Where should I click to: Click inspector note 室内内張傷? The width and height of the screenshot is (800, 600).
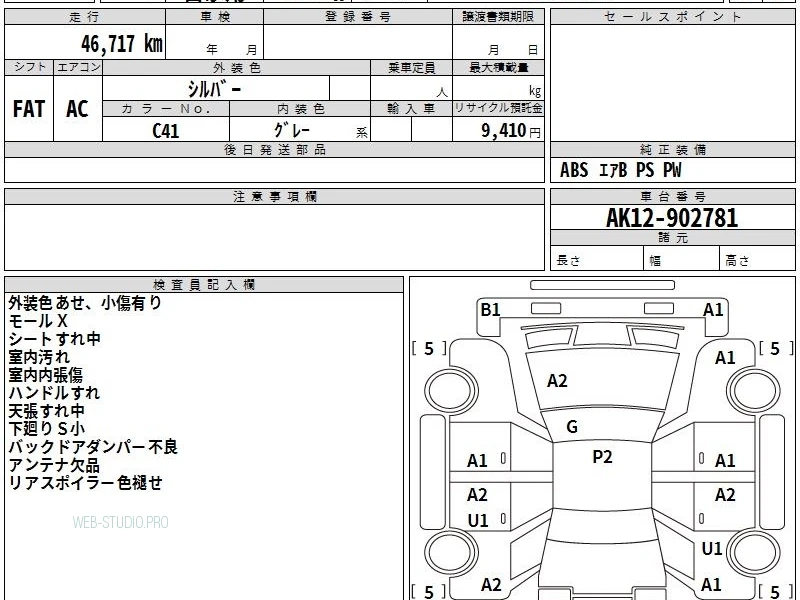[45, 375]
